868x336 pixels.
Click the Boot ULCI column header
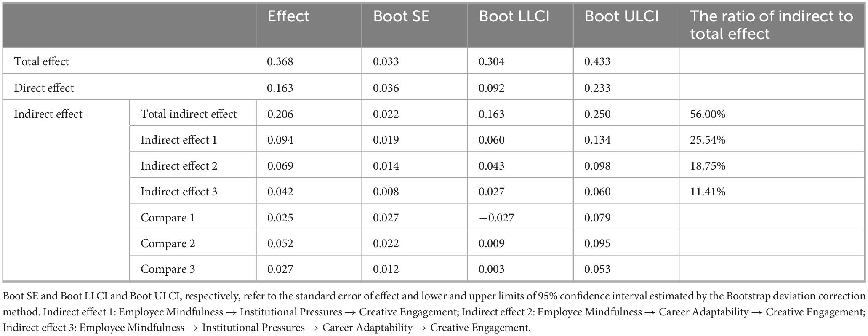(621, 17)
